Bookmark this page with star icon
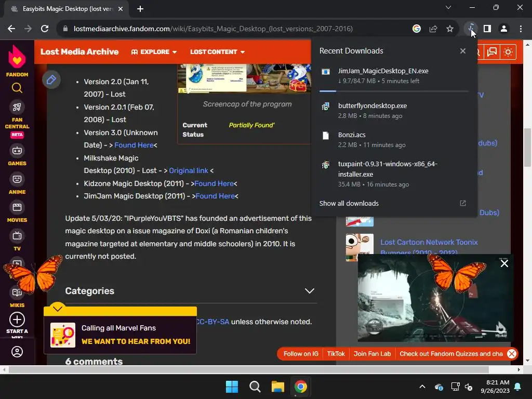This screenshot has height=399, width=532. pyautogui.click(x=450, y=29)
